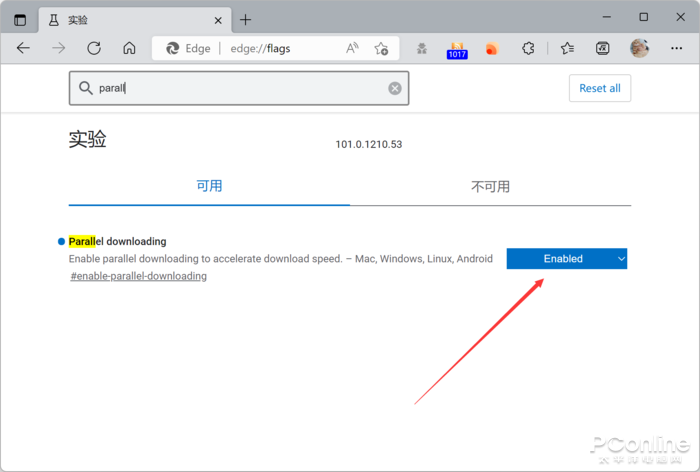700x472 pixels.
Task: Open the RSS extension with 1017 badge
Action: tap(457, 50)
